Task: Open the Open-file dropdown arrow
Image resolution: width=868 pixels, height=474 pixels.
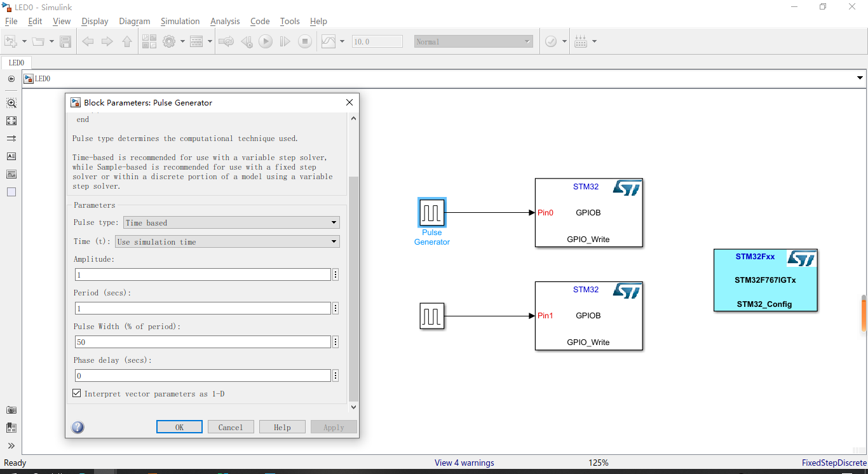Action: coord(51,41)
